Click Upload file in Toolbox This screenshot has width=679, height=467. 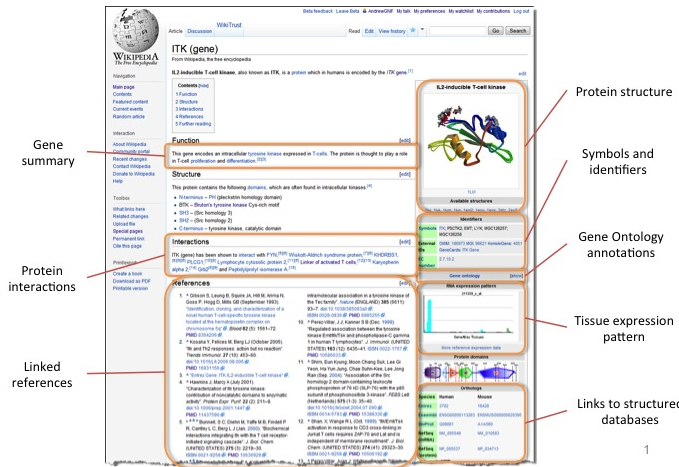pos(124,224)
